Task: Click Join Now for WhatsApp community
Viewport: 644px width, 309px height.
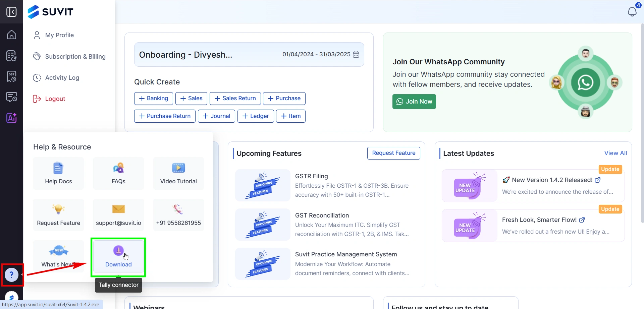Action: pos(414,102)
